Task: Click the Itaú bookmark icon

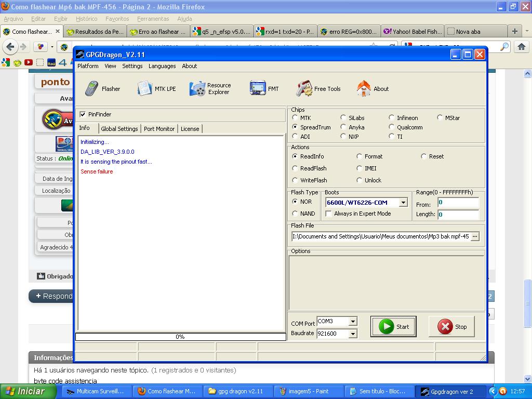Action: click(x=51, y=63)
